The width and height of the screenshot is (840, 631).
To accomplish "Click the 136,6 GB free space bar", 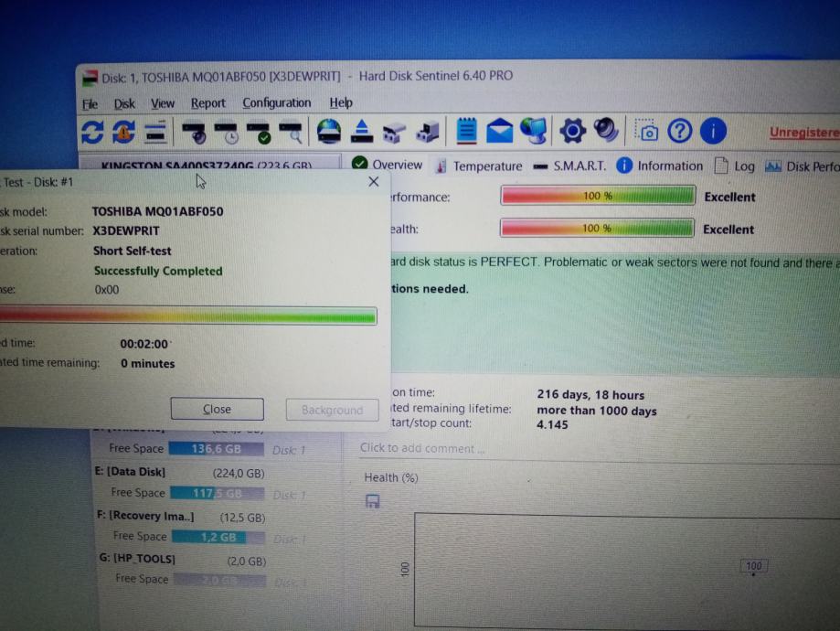I will coord(217,449).
